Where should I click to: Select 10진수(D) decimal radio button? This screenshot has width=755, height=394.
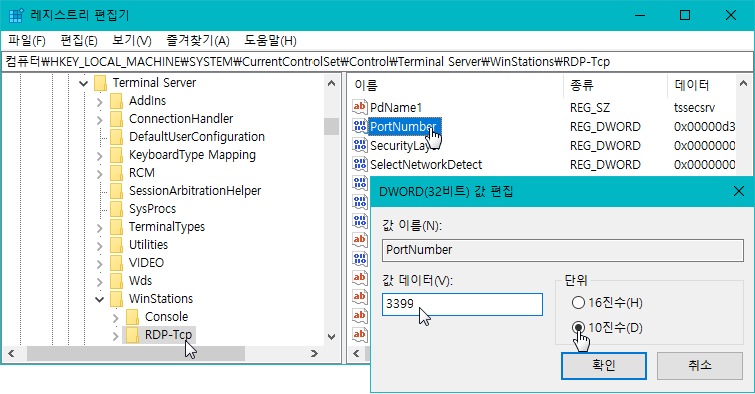[x=578, y=328]
